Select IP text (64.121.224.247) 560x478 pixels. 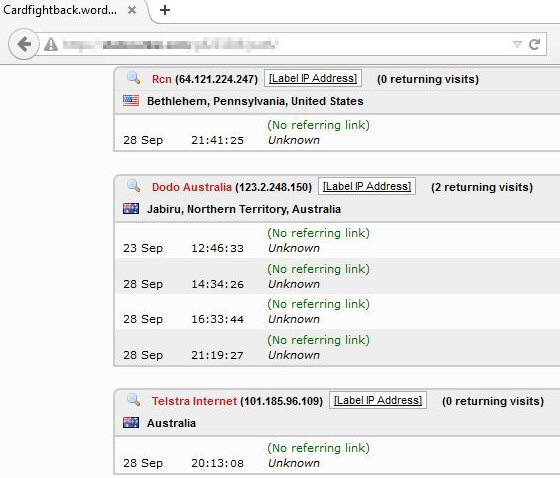(216, 79)
